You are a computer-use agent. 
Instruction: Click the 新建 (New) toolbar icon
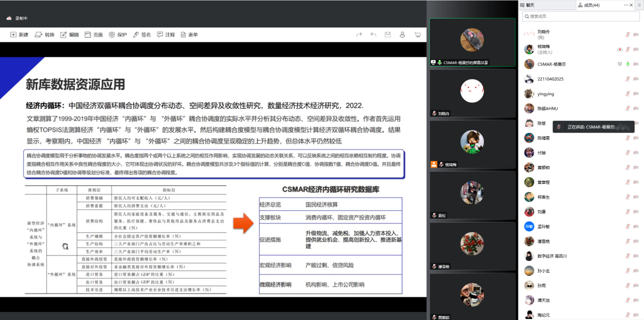click(19, 35)
